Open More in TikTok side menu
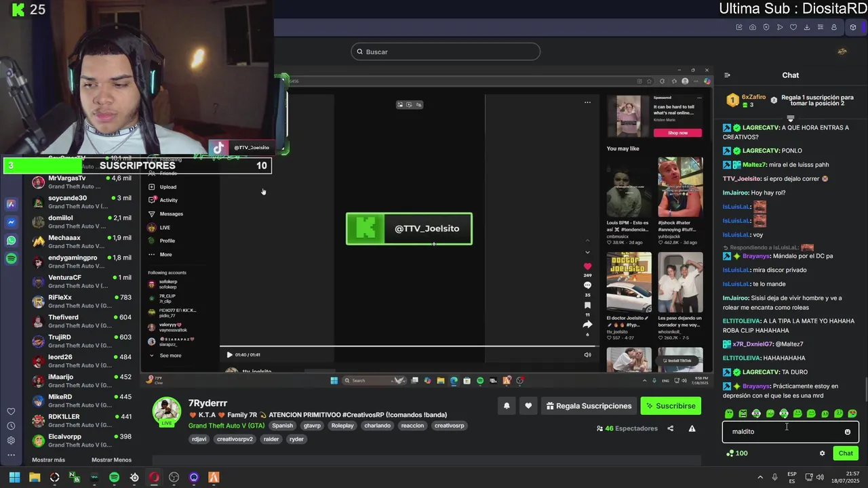The width and height of the screenshot is (868, 488). pos(160,254)
